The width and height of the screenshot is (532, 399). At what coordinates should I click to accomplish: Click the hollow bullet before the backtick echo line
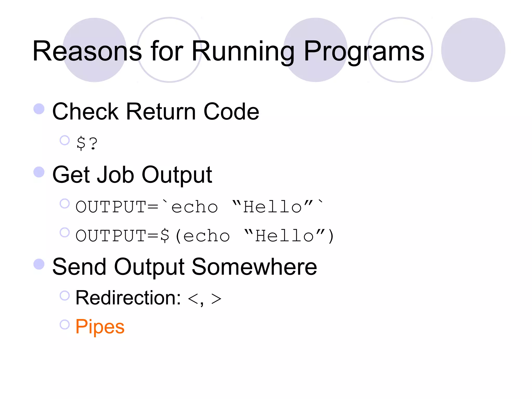65,204
